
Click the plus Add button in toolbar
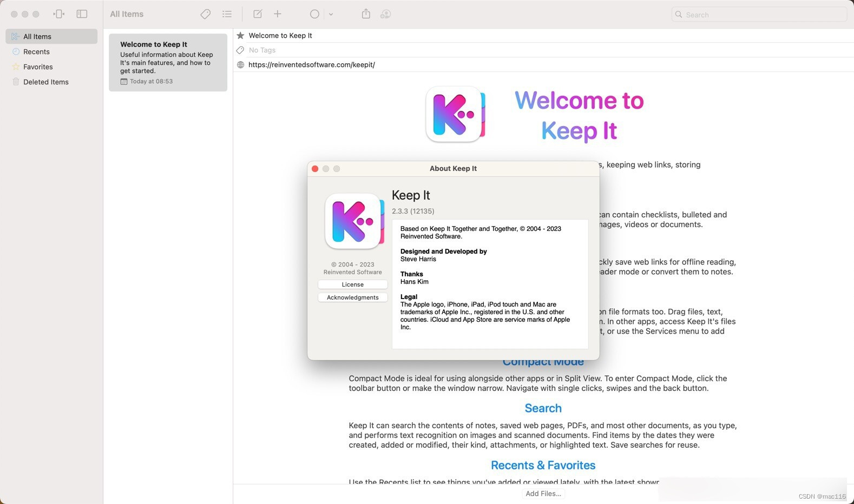tap(278, 14)
